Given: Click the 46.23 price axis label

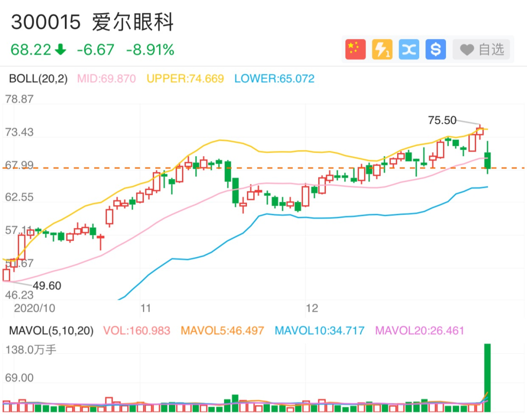Looking at the screenshot, I should click(19, 295).
